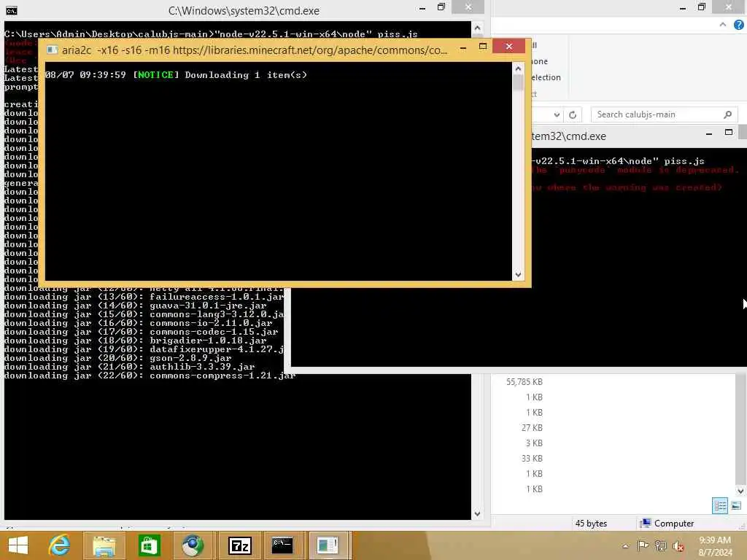Click the commons-codec-1.15.jar download line
The image size is (747, 560).
click(141, 332)
